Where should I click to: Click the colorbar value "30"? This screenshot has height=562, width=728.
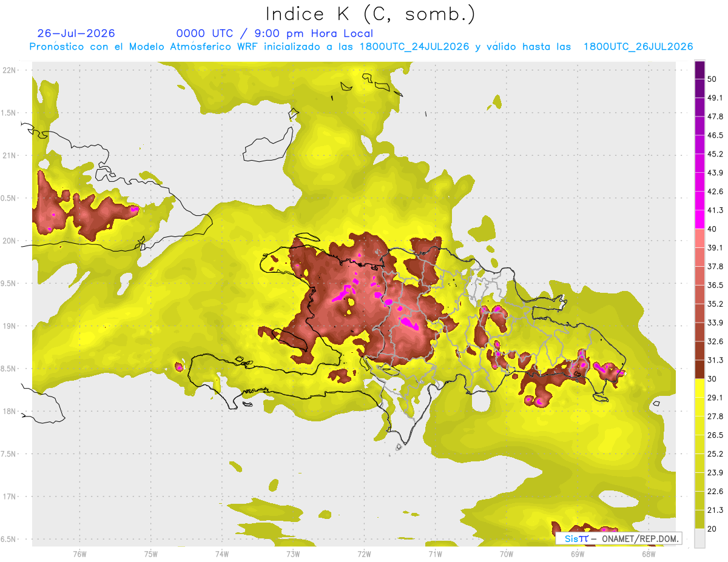[712, 379]
